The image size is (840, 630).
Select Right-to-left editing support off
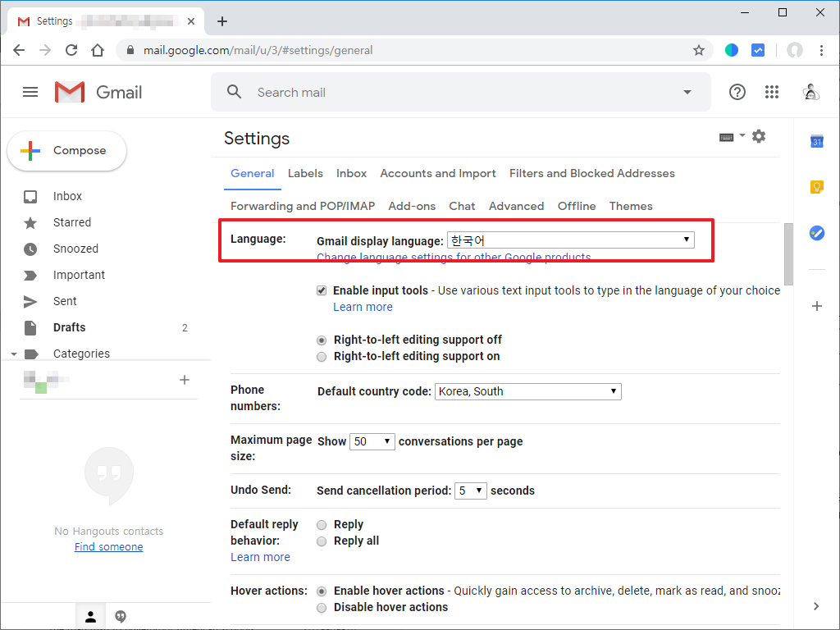tap(322, 340)
